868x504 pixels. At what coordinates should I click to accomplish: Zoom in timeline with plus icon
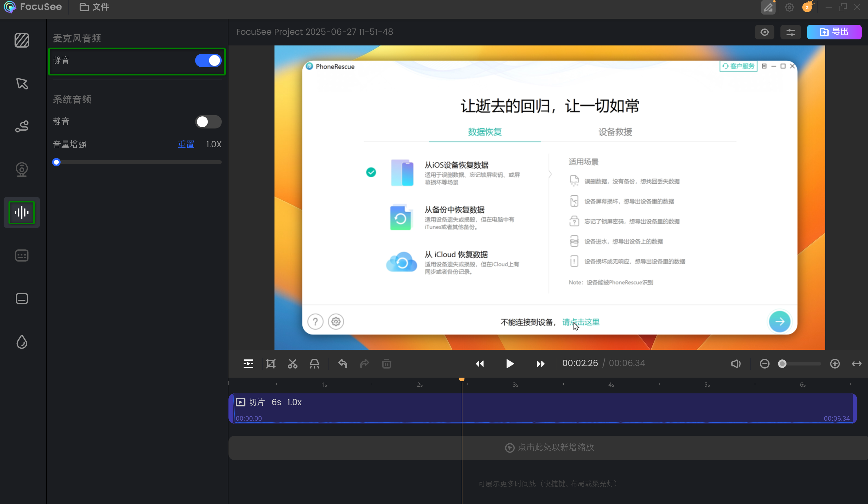point(835,364)
